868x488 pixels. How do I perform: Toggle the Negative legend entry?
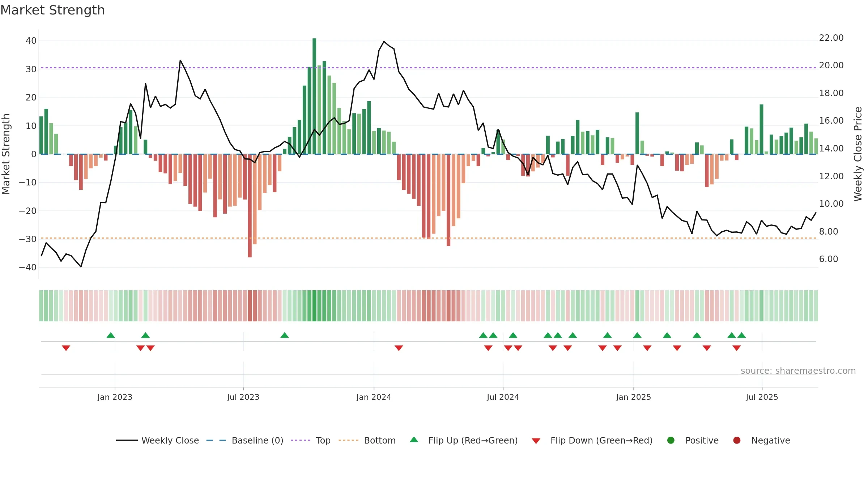click(761, 440)
